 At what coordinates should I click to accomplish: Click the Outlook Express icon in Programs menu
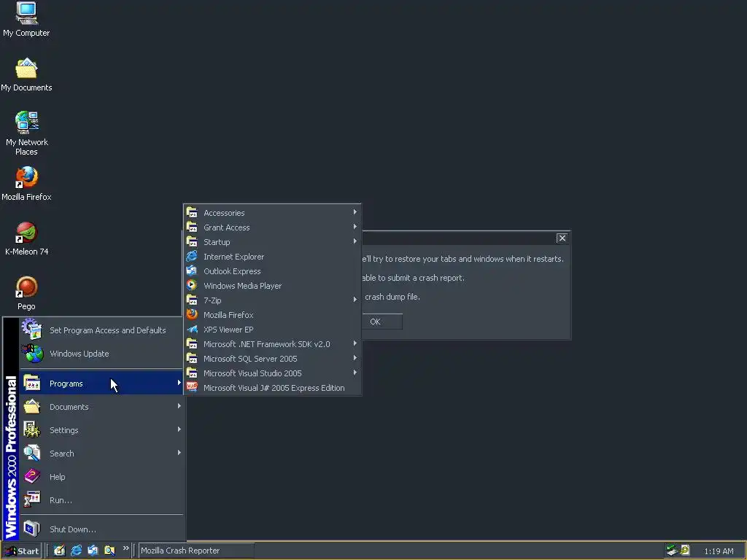(x=192, y=271)
